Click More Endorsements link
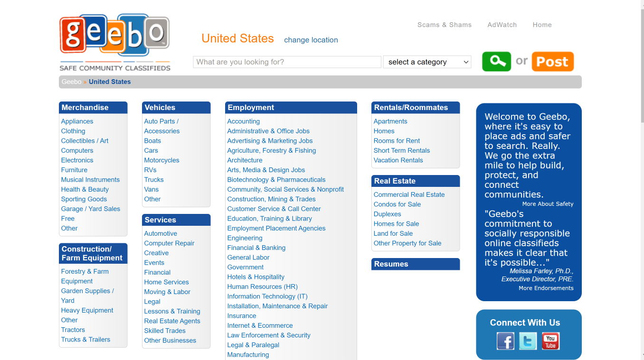 coord(546,288)
